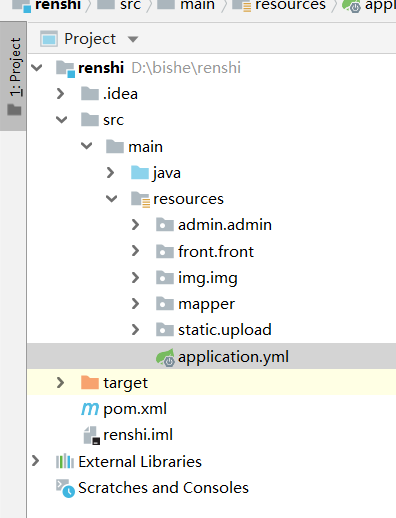Expand the External Libraries arrow

(35, 461)
